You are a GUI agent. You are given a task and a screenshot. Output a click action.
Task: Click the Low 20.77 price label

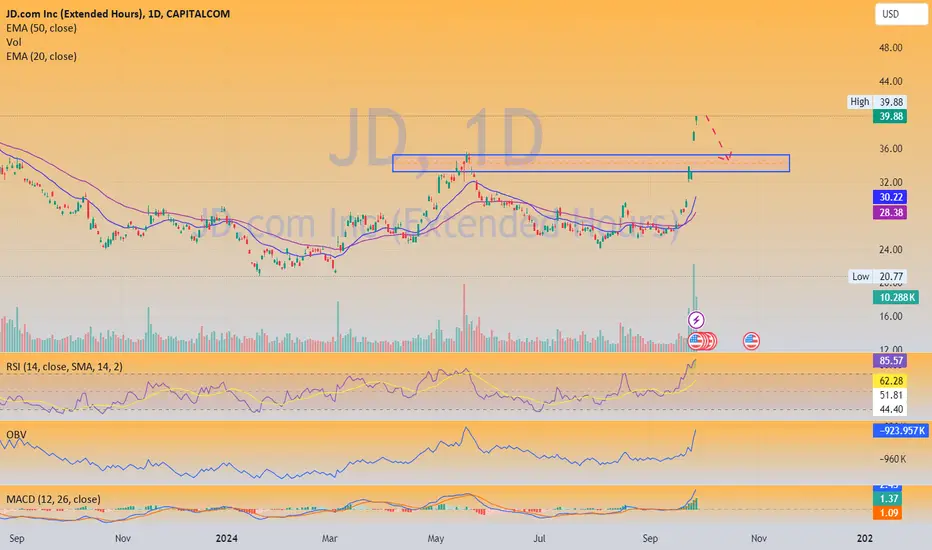point(877,276)
